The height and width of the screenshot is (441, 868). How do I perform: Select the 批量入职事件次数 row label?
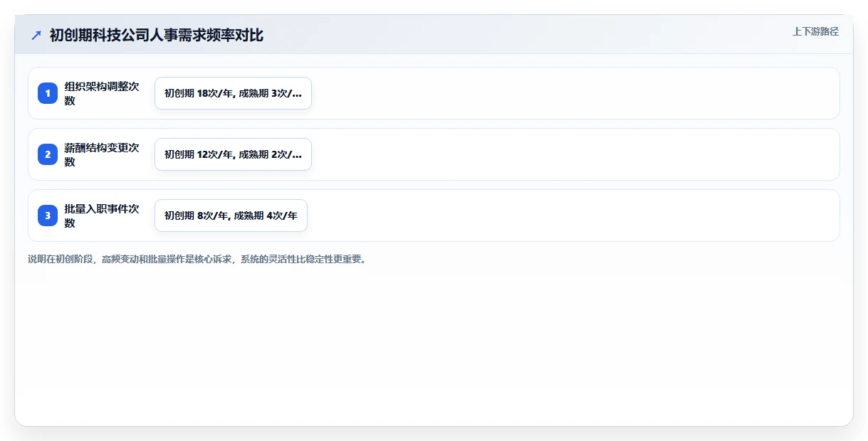tap(102, 216)
